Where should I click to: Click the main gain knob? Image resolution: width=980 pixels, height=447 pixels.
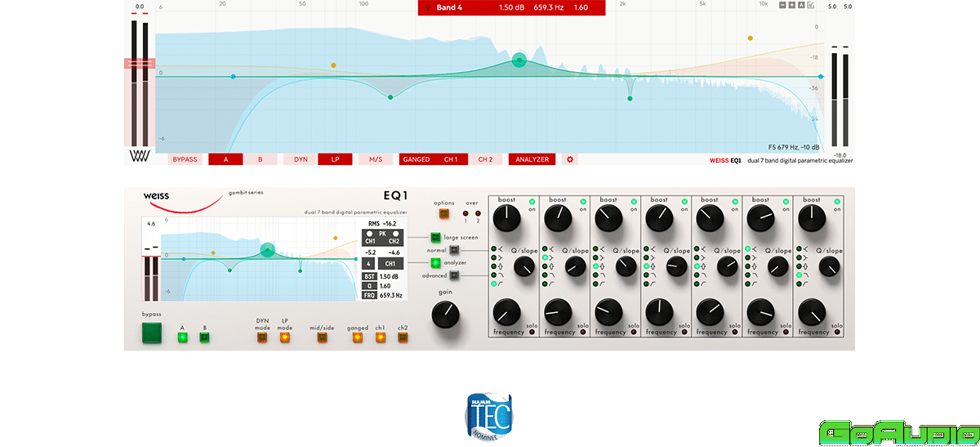click(445, 314)
